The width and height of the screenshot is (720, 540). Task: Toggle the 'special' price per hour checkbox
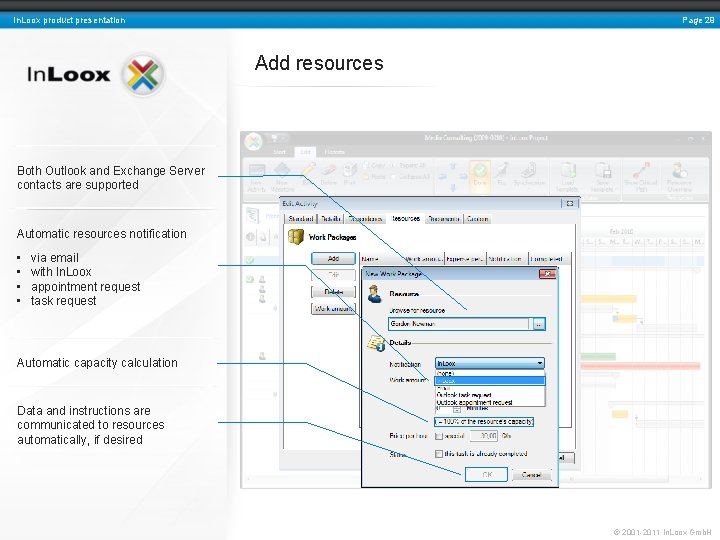439,436
